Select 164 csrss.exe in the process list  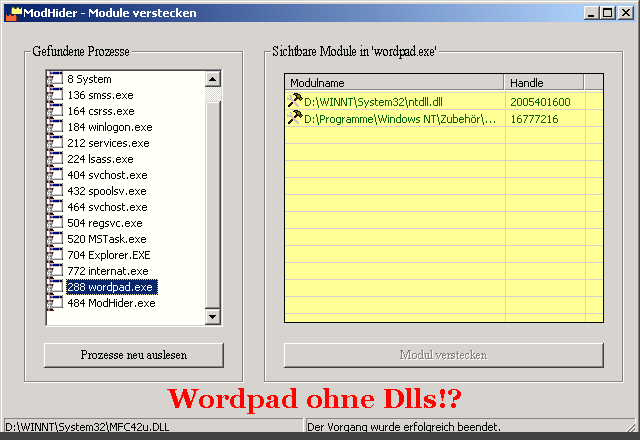click(101, 111)
